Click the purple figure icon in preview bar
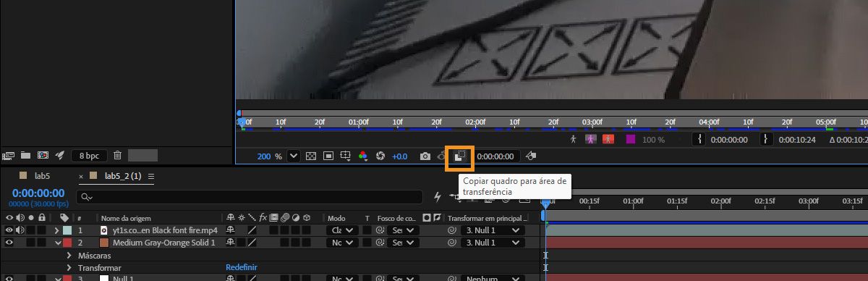The image size is (868, 281). (591, 139)
